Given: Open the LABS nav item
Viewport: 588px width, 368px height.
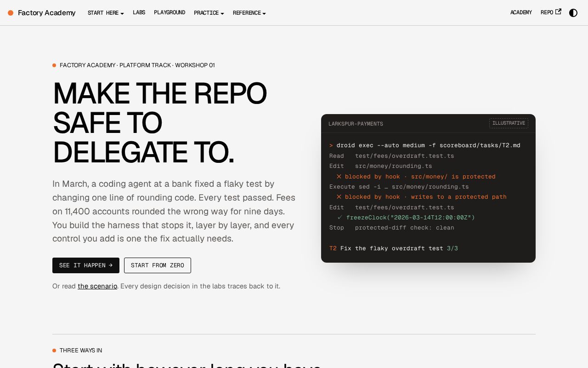Looking at the screenshot, I should coord(139,12).
